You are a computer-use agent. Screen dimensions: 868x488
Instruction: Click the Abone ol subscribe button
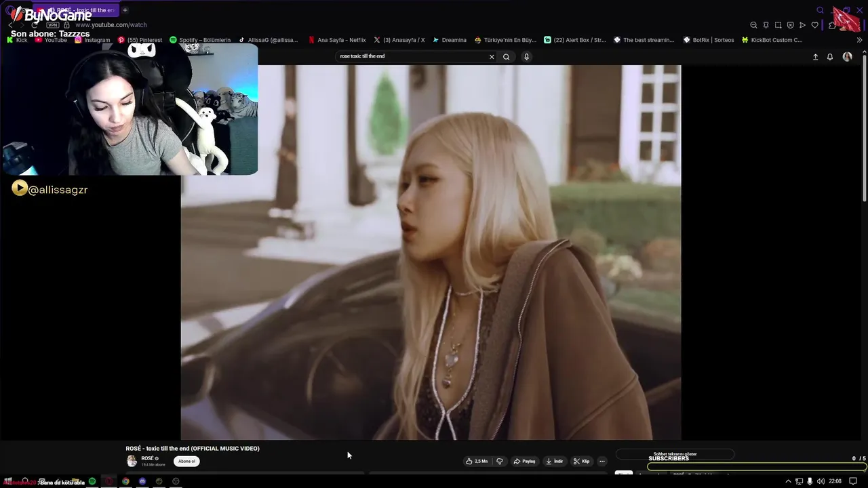186,461
